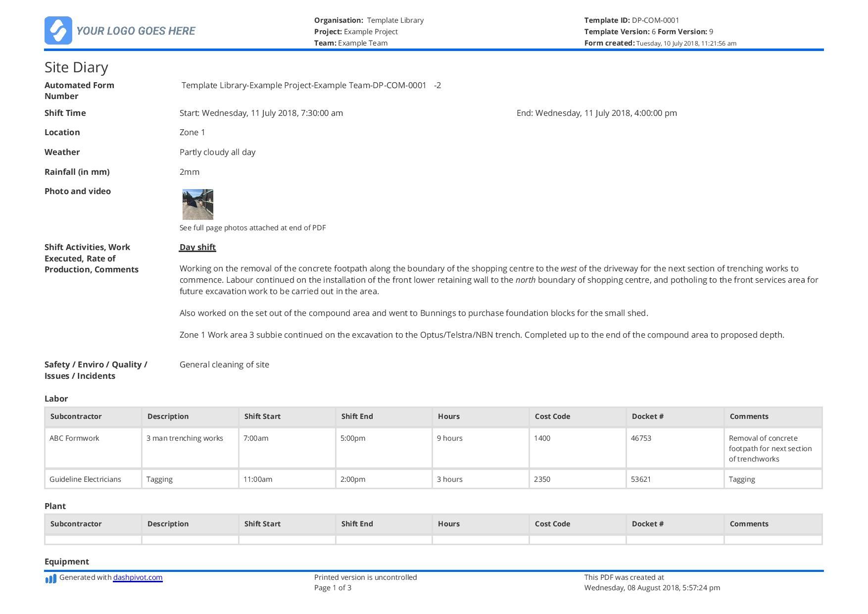
Task: Select Template ID 'DP-COM-0001' value
Action: pos(655,20)
